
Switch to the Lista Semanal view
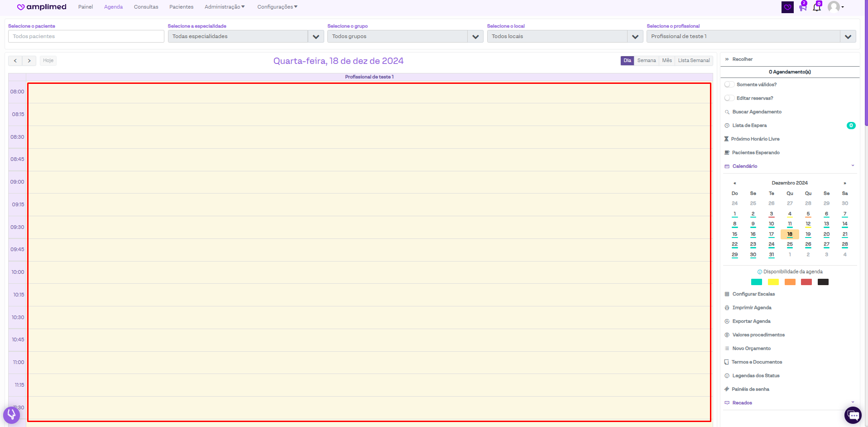click(693, 60)
